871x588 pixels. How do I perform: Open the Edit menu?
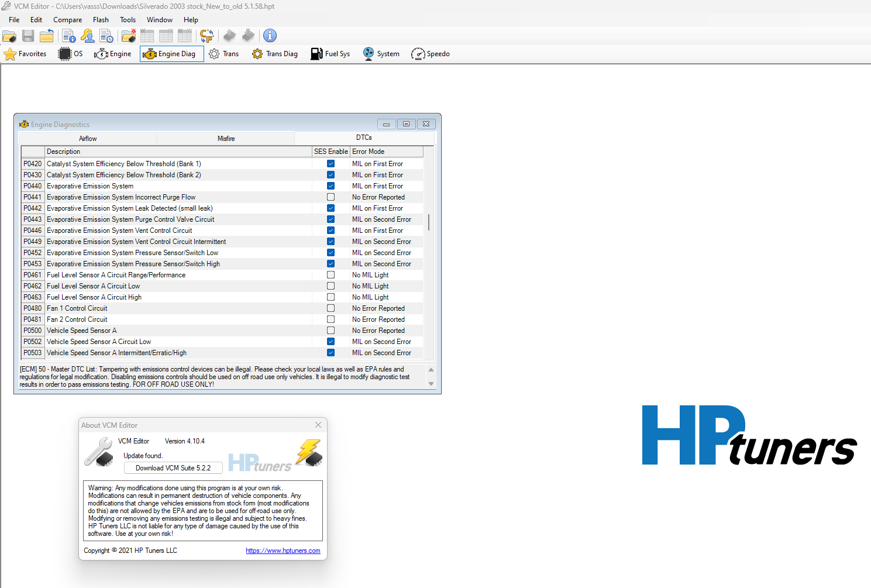coord(36,20)
